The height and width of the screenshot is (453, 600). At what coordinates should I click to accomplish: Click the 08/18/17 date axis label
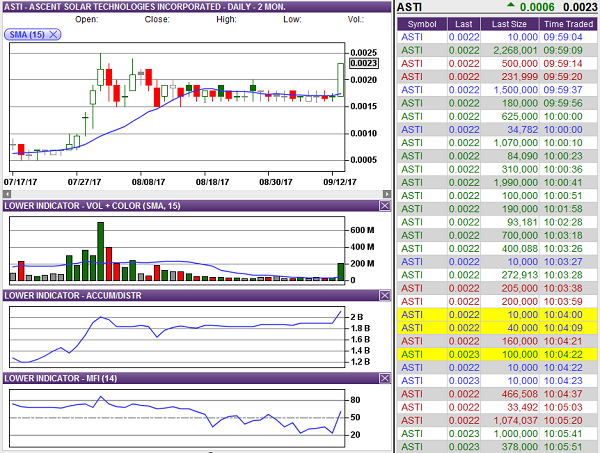tap(212, 182)
